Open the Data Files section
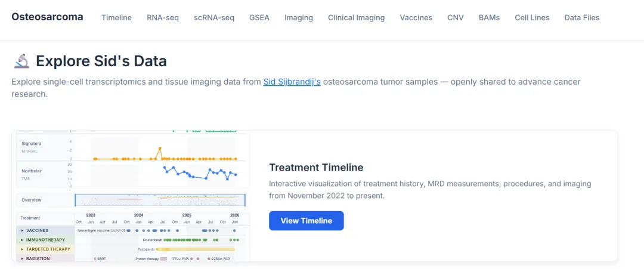Screen dimensions: 644x269 (x=582, y=17)
